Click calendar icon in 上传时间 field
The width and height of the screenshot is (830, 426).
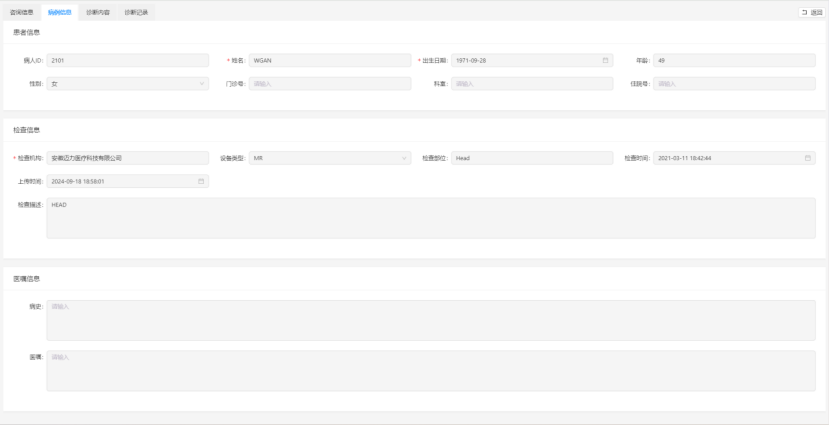(201, 181)
